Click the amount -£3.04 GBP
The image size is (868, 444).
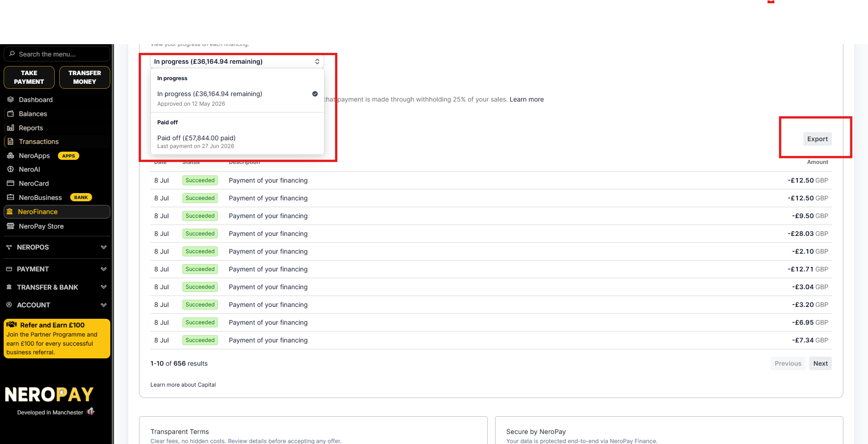pyautogui.click(x=810, y=287)
